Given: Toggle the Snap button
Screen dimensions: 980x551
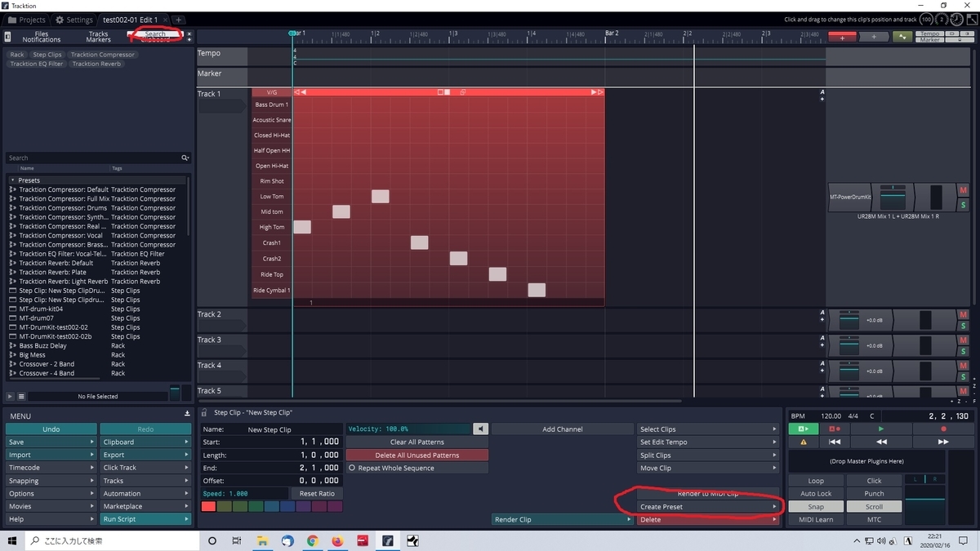Looking at the screenshot, I should [816, 506].
